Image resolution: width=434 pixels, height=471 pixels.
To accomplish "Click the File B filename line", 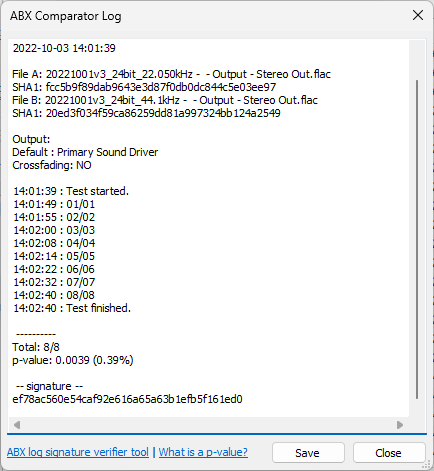I will (x=165, y=100).
